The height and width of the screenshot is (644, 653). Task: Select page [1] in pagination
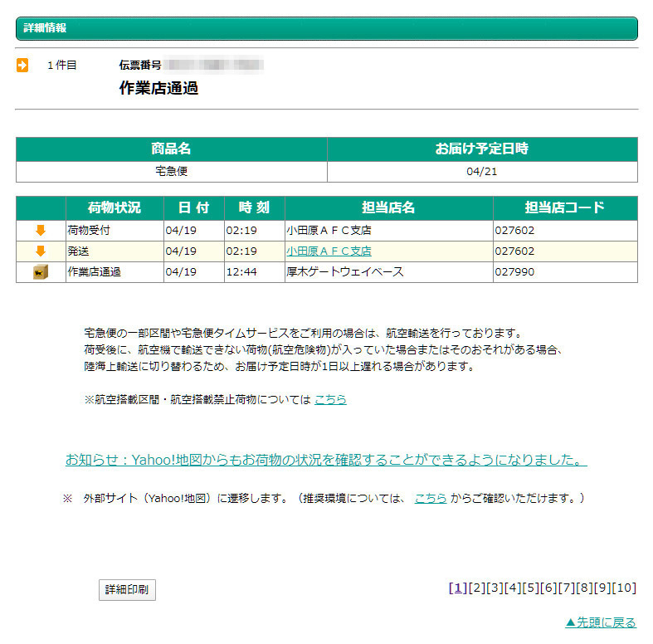[x=458, y=588]
